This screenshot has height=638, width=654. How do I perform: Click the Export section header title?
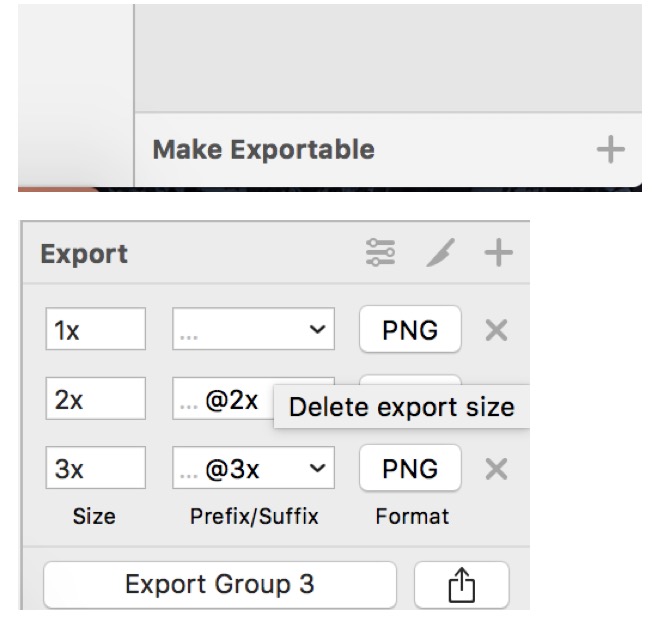pyautogui.click(x=84, y=254)
